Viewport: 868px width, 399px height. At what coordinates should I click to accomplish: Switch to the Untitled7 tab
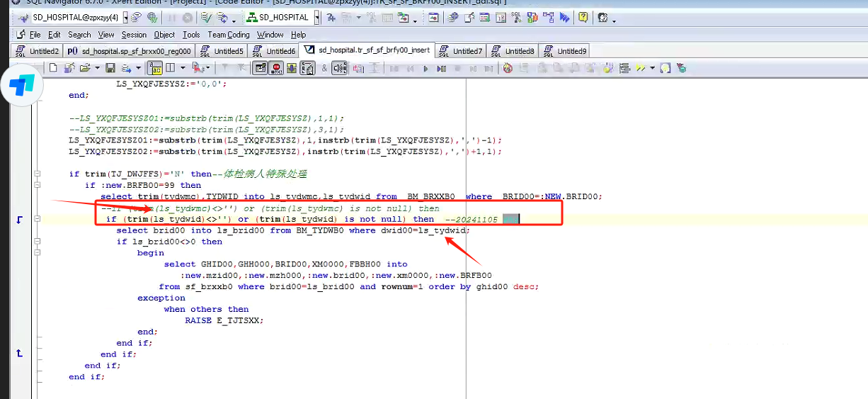click(x=460, y=51)
